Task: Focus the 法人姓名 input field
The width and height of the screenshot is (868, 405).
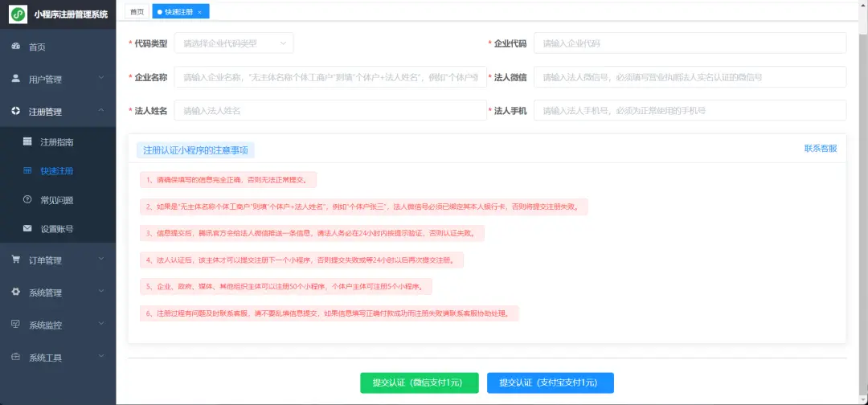Action: 330,111
